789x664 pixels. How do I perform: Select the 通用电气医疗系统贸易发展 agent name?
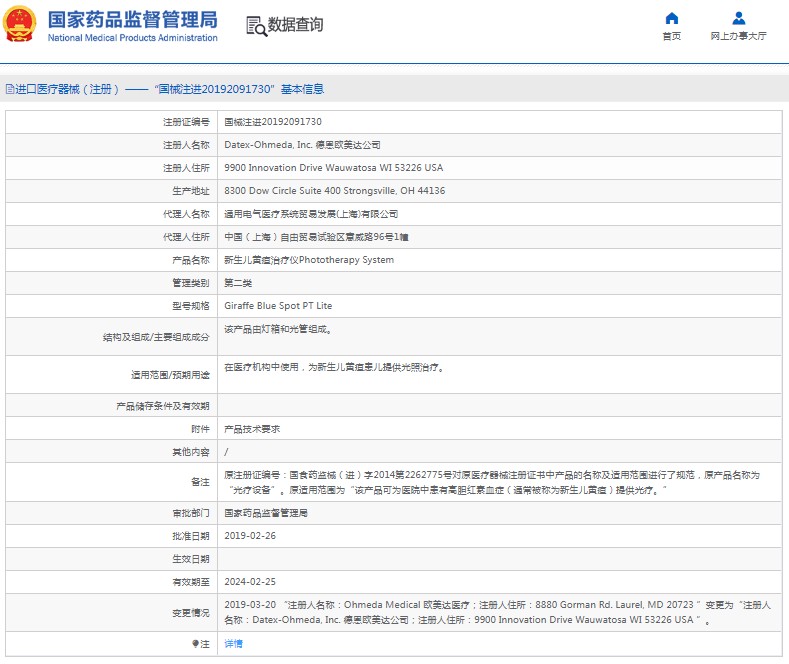pyautogui.click(x=311, y=214)
